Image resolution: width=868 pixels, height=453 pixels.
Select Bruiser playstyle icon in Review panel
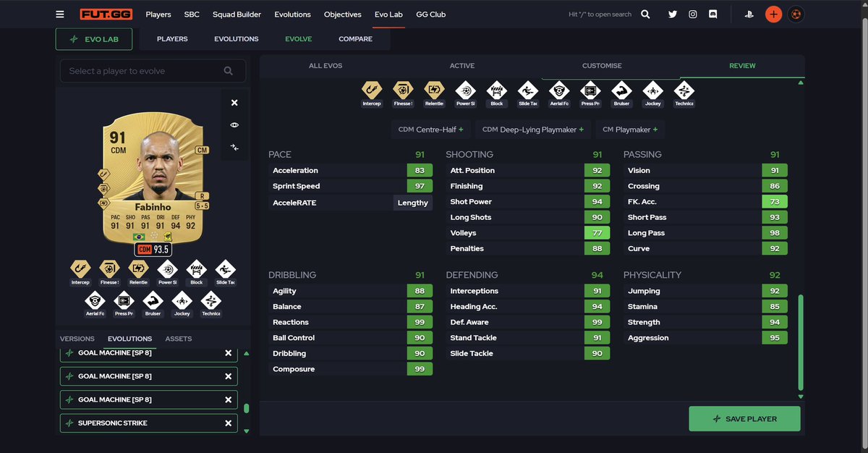pyautogui.click(x=621, y=91)
